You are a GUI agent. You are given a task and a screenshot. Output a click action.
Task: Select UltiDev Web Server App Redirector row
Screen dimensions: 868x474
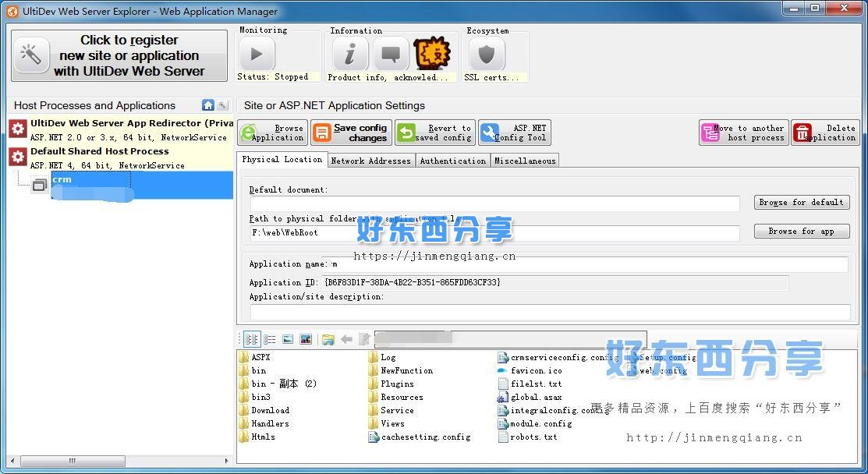point(121,129)
